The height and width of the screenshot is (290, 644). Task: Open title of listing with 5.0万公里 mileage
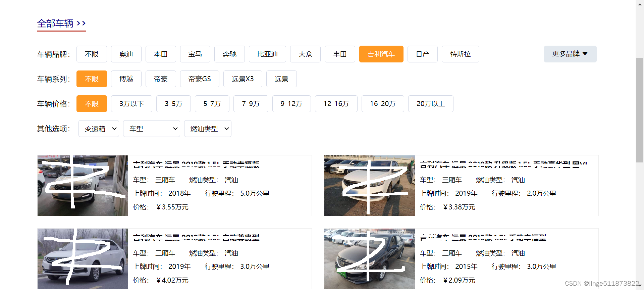tap(196, 165)
